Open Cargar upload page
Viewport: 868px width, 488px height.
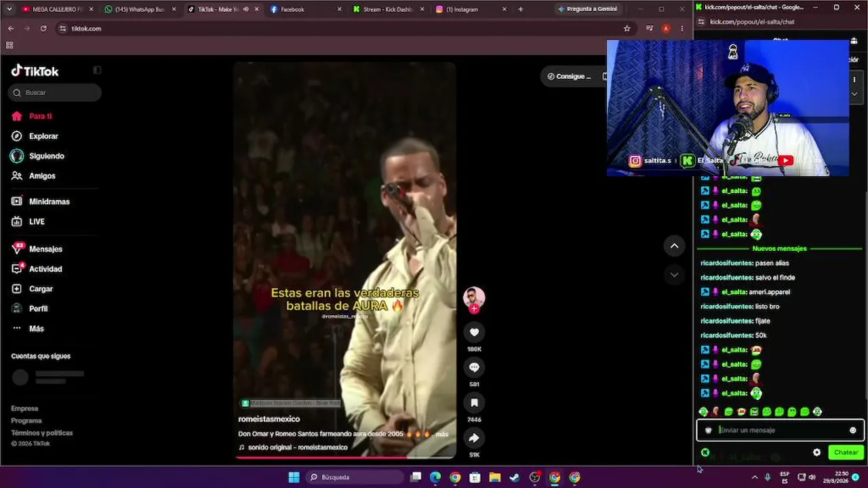point(41,289)
